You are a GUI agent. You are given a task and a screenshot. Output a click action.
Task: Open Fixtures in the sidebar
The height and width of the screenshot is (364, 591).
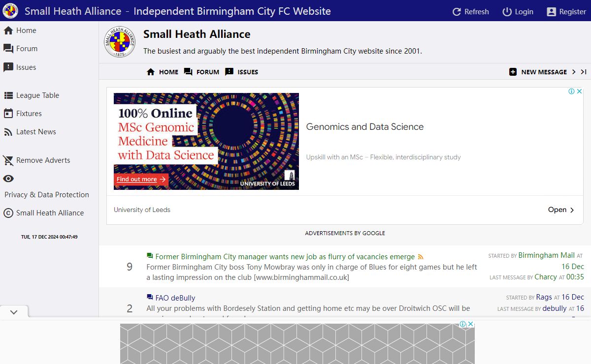pos(23,114)
